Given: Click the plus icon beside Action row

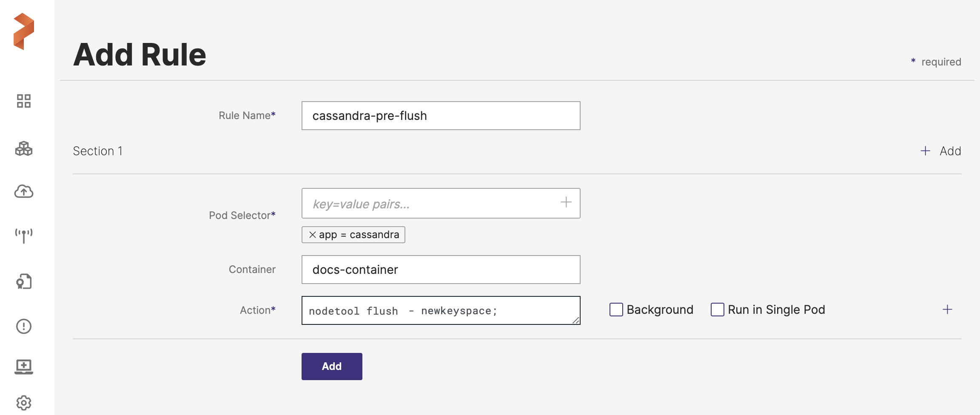Looking at the screenshot, I should (x=947, y=310).
